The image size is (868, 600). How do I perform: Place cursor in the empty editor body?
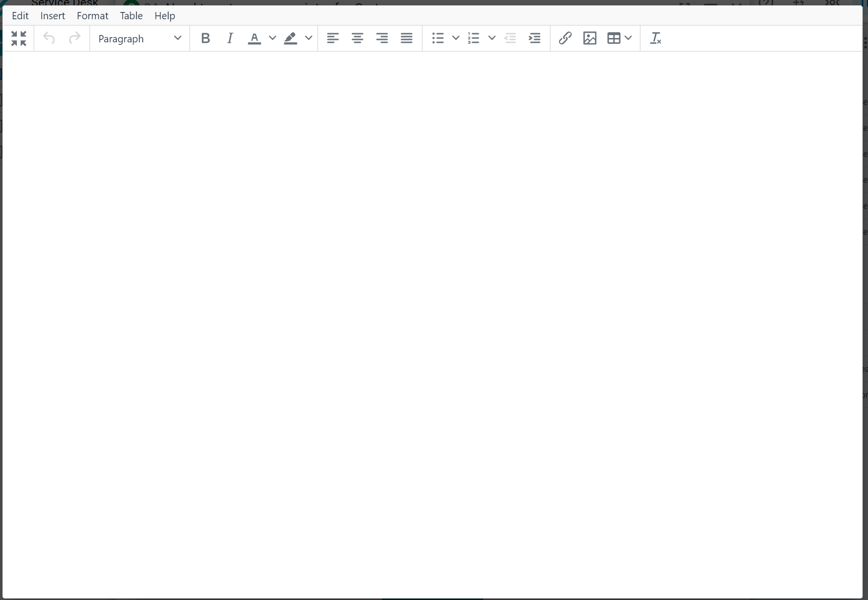pyautogui.click(x=432, y=324)
